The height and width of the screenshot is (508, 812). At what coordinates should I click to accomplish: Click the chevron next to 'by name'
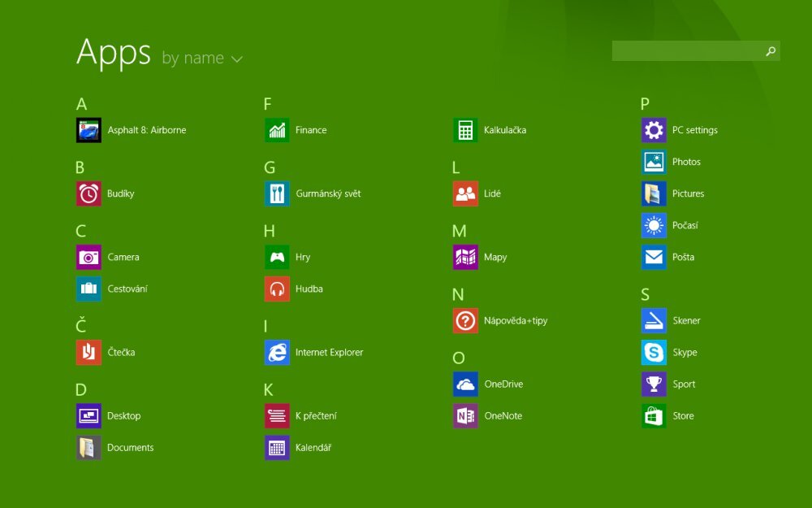[x=237, y=59]
